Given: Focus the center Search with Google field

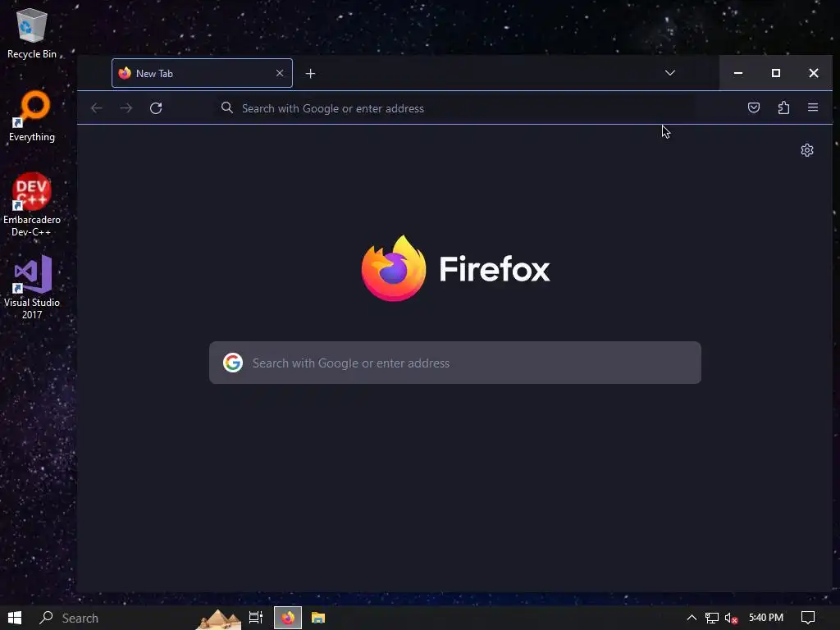Looking at the screenshot, I should tap(454, 363).
